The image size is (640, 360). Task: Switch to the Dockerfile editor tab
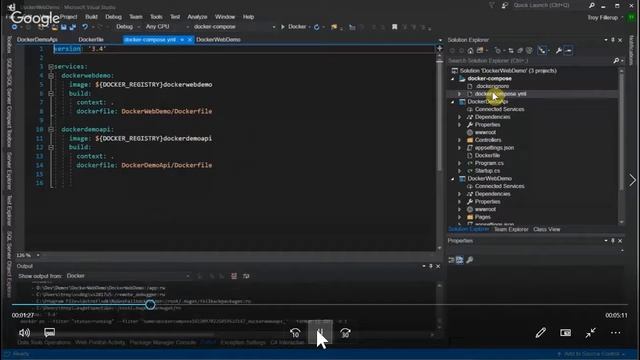point(91,40)
